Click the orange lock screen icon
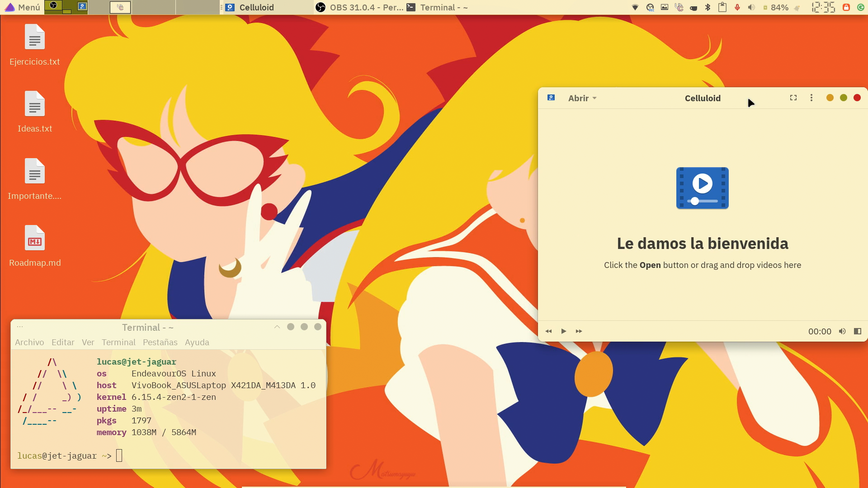 pyautogui.click(x=846, y=7)
